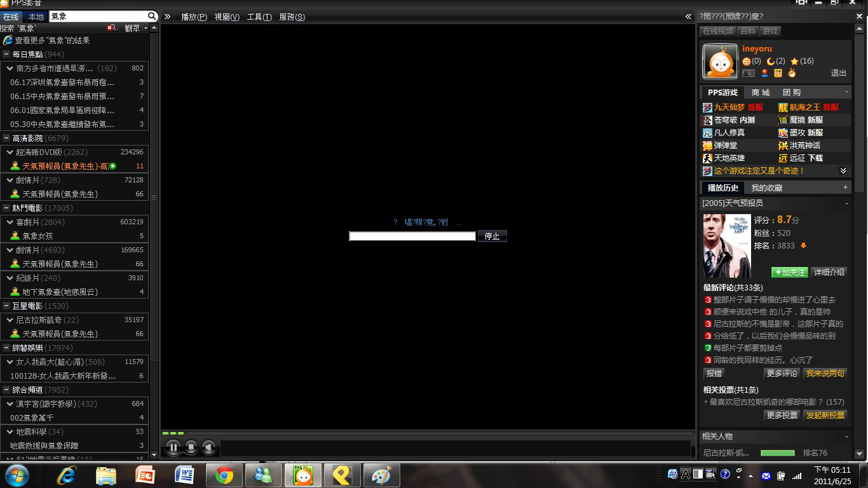The height and width of the screenshot is (488, 868).
Task: Mute the player with the speaker icon
Action: click(x=208, y=447)
